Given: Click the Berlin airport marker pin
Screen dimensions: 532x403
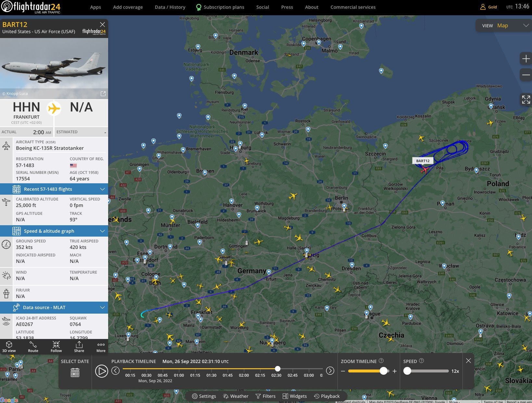Looking at the screenshot, I should pos(344,206).
